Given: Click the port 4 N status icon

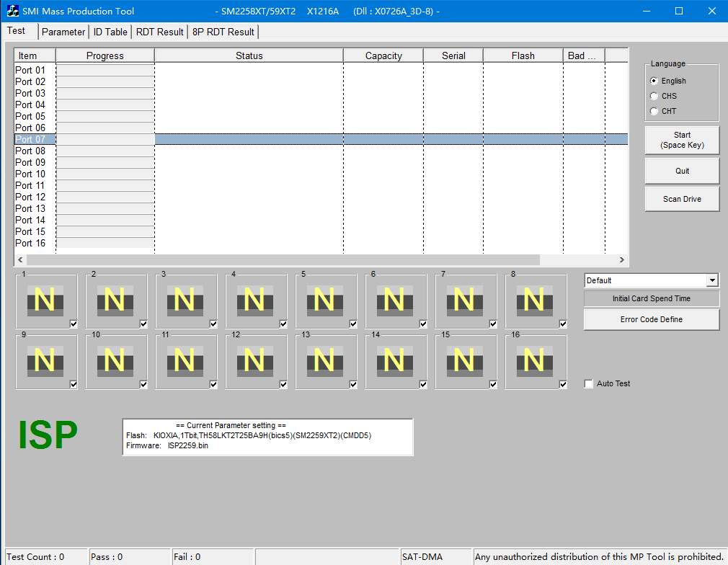Looking at the screenshot, I should [x=254, y=300].
